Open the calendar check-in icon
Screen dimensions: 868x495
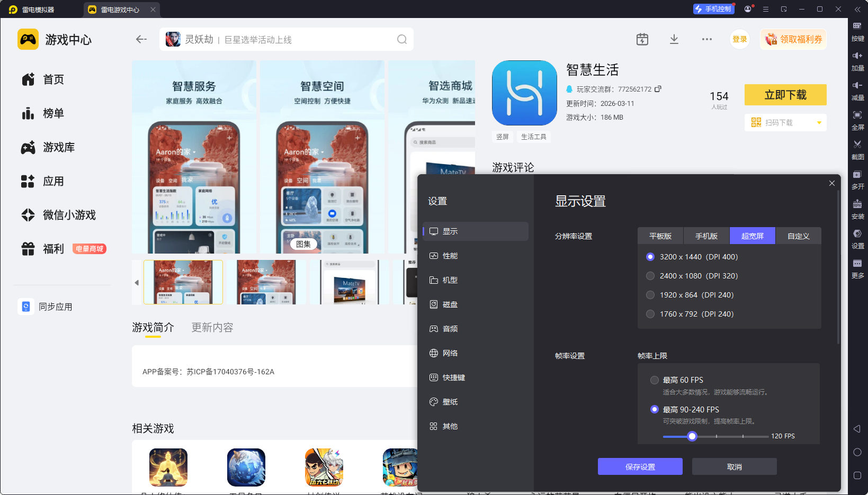[x=642, y=39]
